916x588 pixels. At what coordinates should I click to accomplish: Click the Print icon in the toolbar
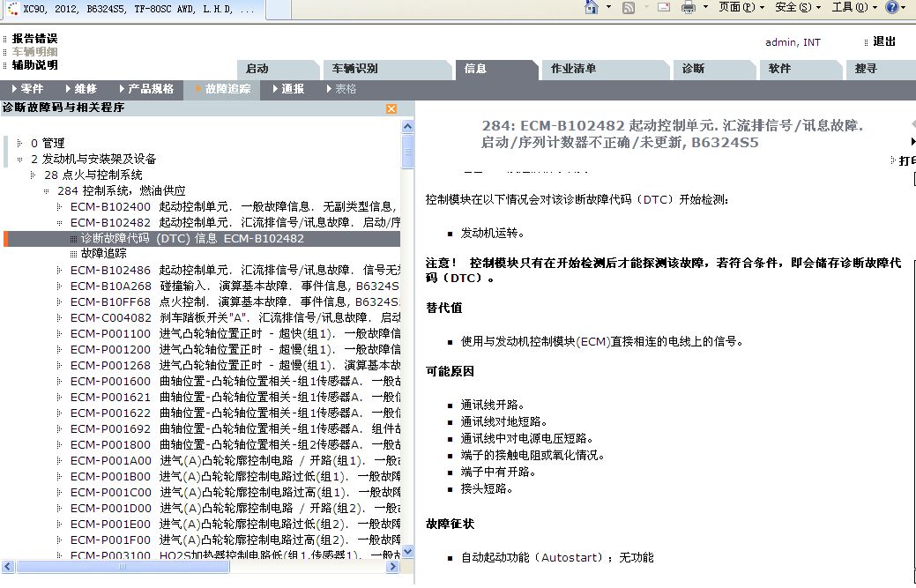(688, 7)
